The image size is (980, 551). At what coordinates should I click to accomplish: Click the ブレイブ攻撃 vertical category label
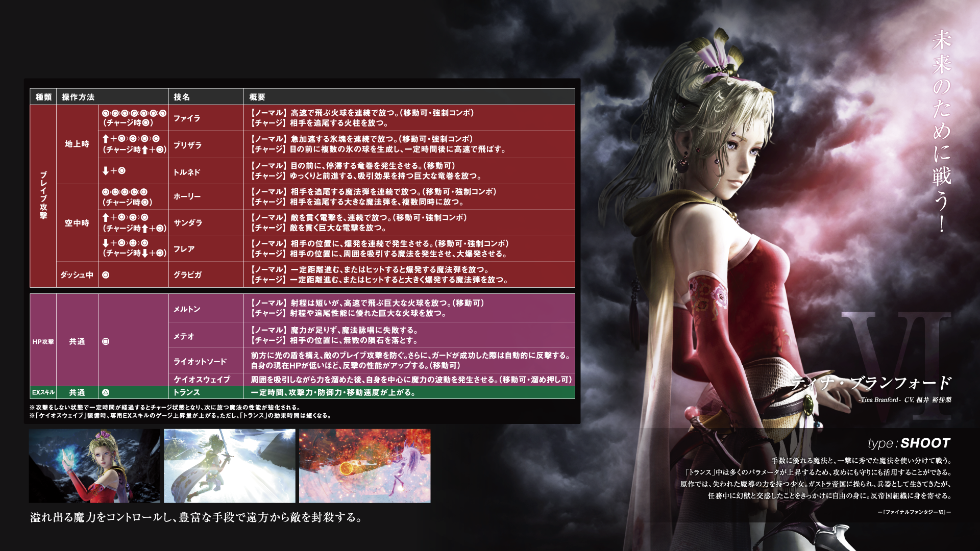point(43,195)
